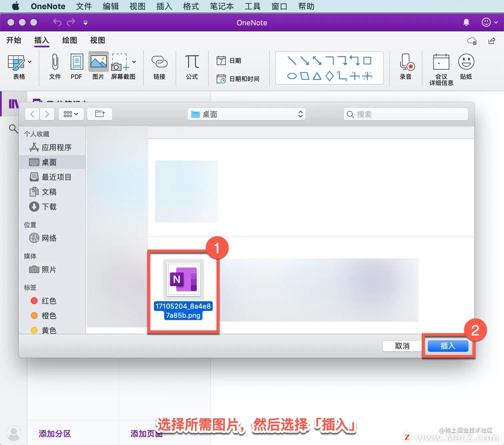Select the double-headed arrow shape
The image size is (504, 445).
point(317,60)
